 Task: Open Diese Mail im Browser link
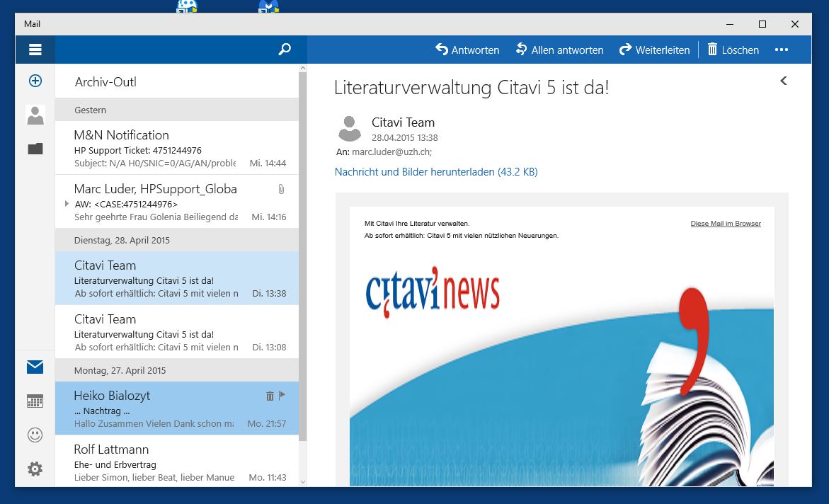(x=726, y=224)
